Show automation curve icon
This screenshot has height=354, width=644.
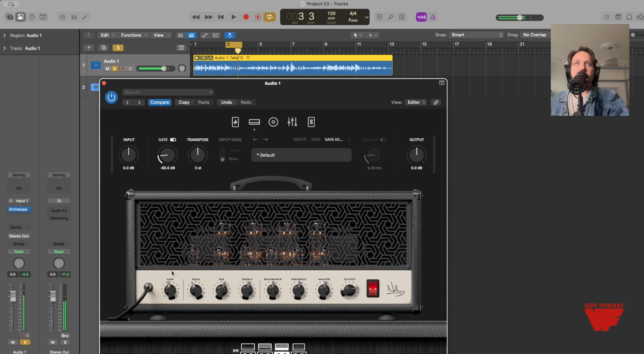click(205, 35)
